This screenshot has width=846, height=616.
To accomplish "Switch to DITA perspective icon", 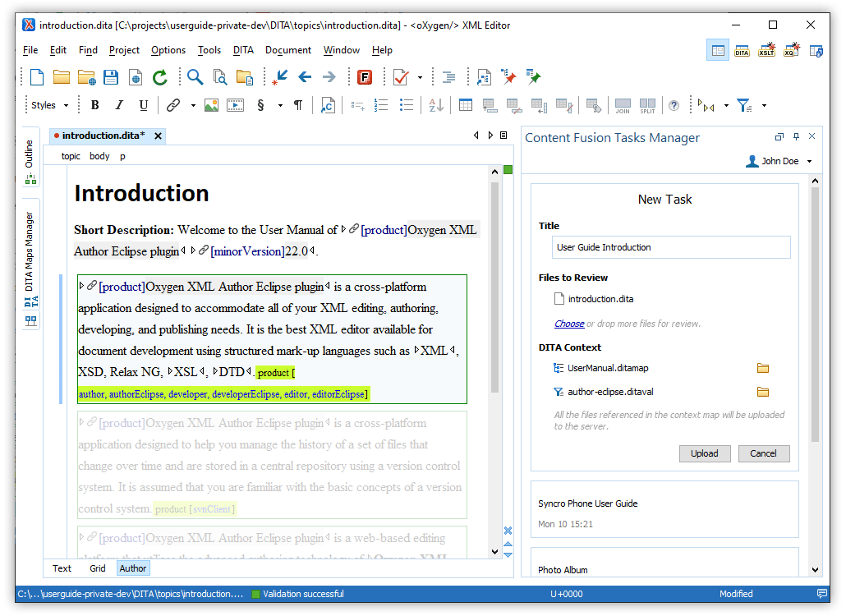I will point(742,51).
